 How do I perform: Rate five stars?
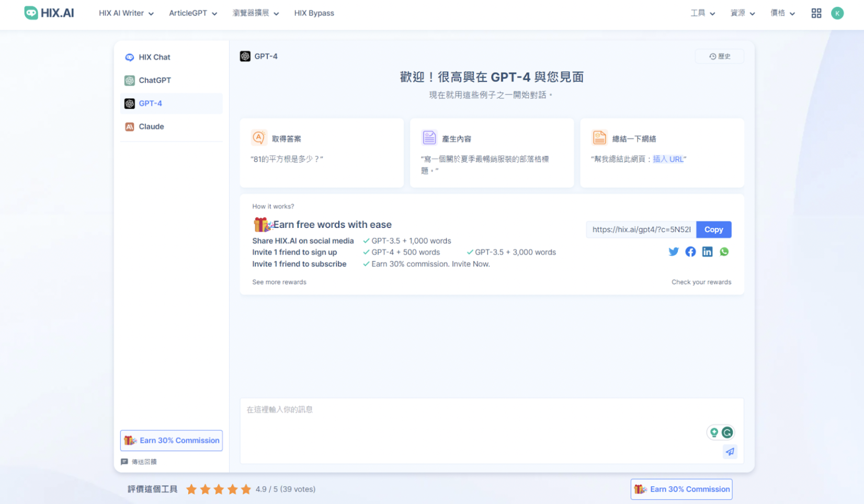pos(246,489)
